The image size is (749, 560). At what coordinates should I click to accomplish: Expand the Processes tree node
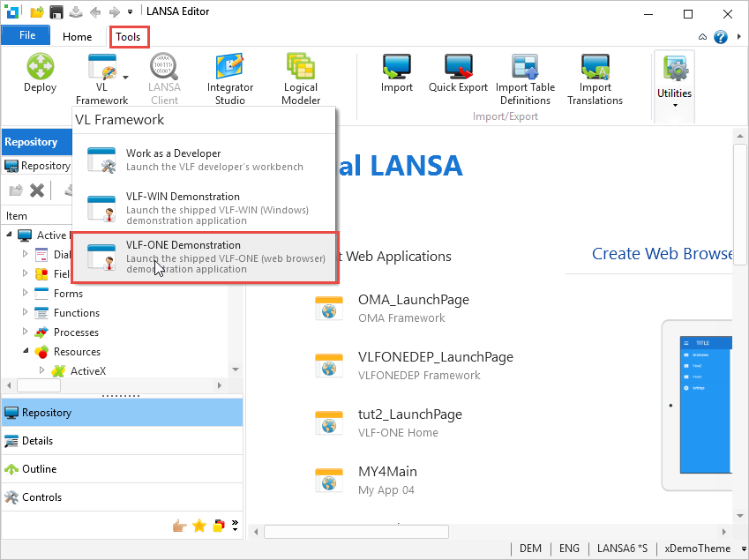click(25, 332)
